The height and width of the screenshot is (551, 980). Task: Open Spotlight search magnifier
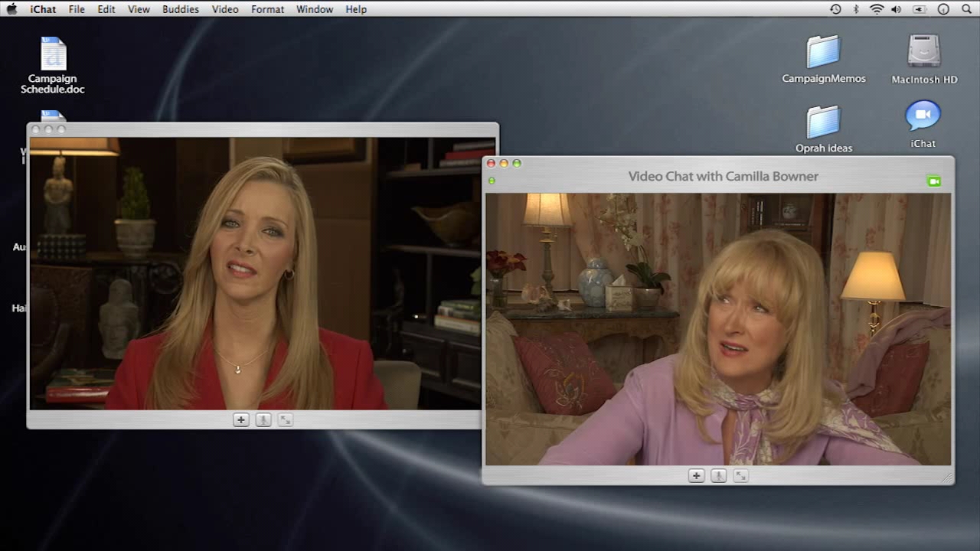(966, 9)
